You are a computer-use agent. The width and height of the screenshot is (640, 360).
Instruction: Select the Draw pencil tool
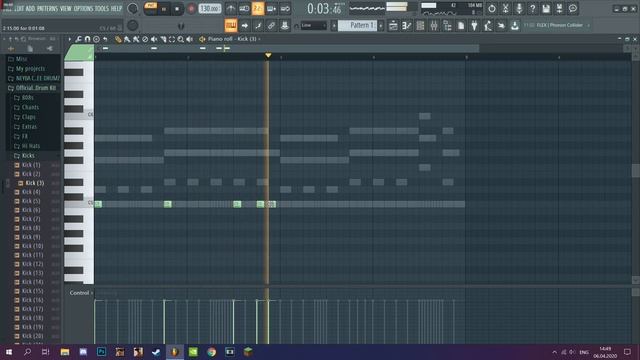click(118, 39)
